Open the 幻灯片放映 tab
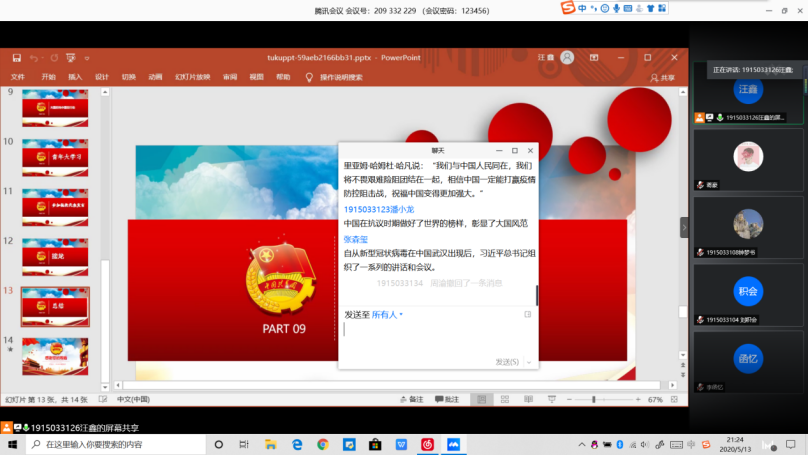 click(193, 77)
